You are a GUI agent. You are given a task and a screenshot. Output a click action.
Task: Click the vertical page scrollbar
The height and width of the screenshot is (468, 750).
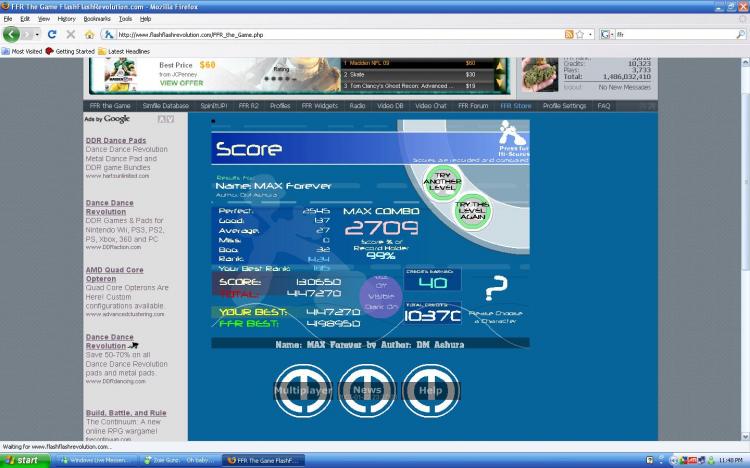pos(745,249)
